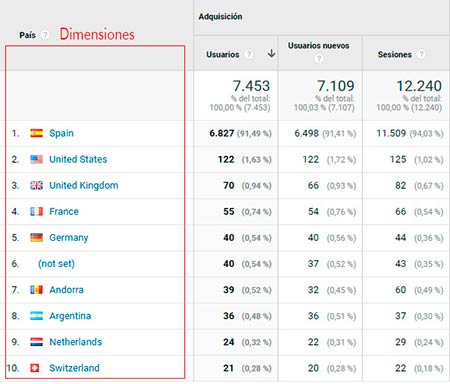Open the Germany country link

(x=69, y=238)
